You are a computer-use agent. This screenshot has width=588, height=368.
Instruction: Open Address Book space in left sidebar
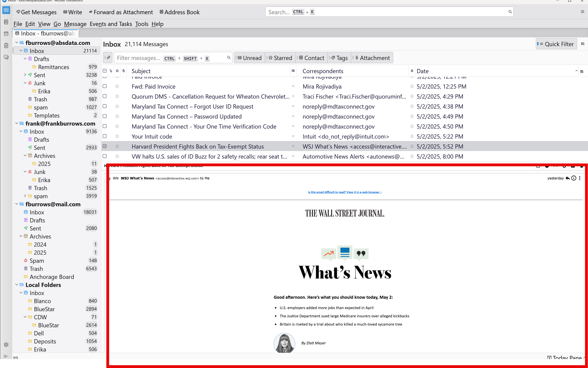click(x=6, y=22)
